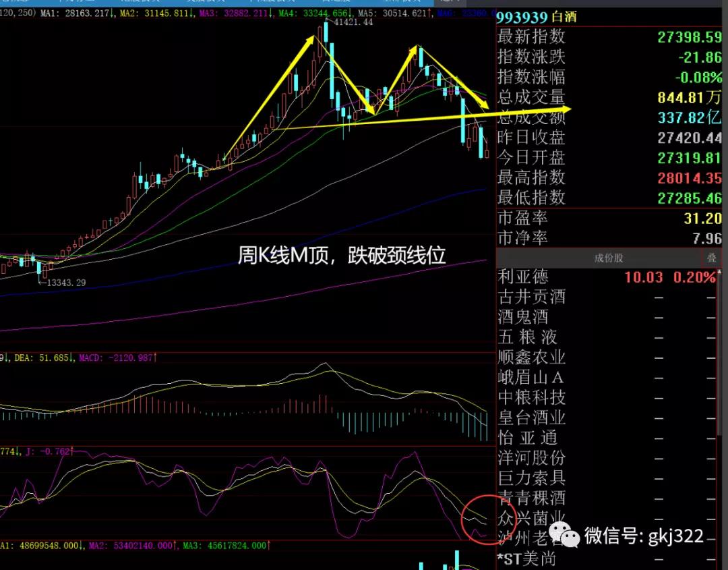Image resolution: width=728 pixels, height=570 pixels.
Task: Click the MA1: 28163.217 indicator label
Action: coord(78,13)
